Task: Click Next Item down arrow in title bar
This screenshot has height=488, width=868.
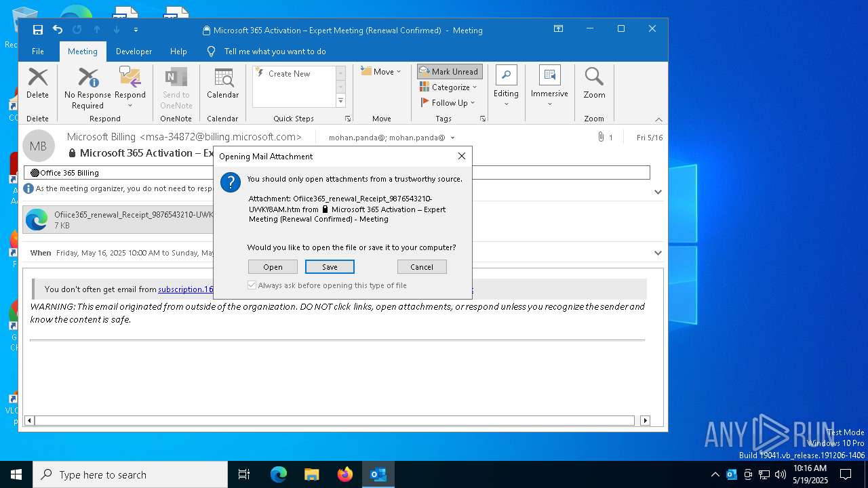Action: 117,30
